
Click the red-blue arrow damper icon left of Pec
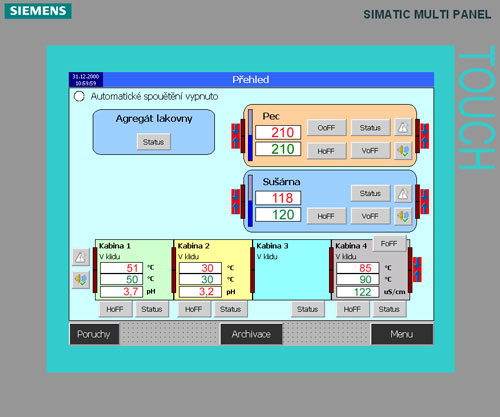coord(236,136)
